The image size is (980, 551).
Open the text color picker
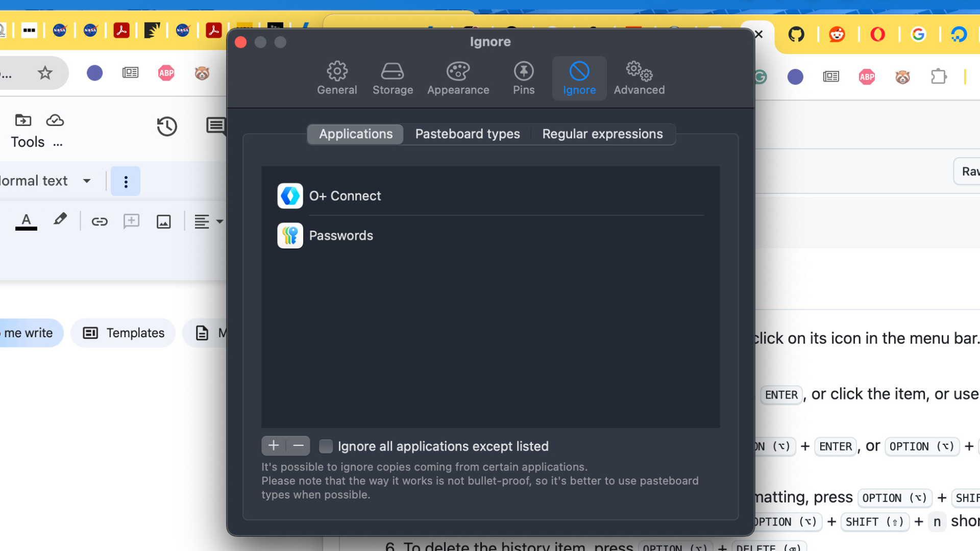tap(26, 221)
